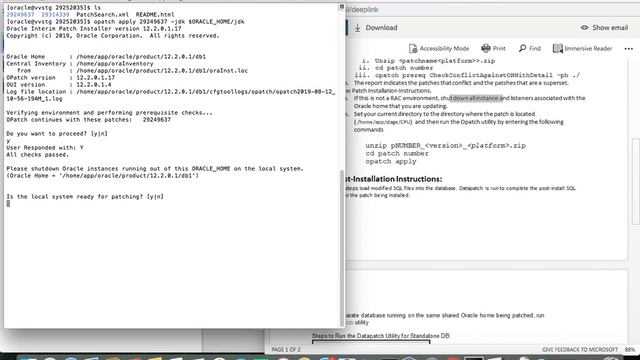Viewport: 640px width, 360px height.
Task: Click 'Steps to Run the Datapatch Utility' heading
Action: [380, 336]
